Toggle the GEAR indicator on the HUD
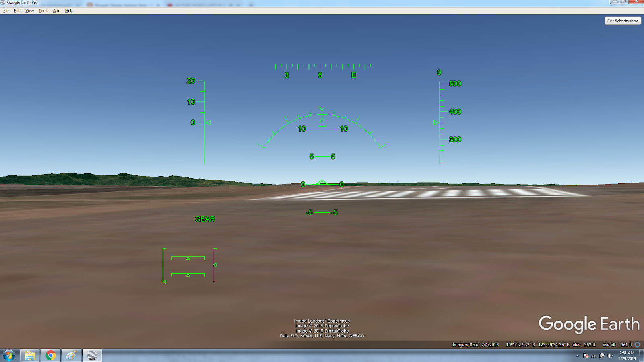Viewport: 644px width, 362px height. pyautogui.click(x=205, y=219)
